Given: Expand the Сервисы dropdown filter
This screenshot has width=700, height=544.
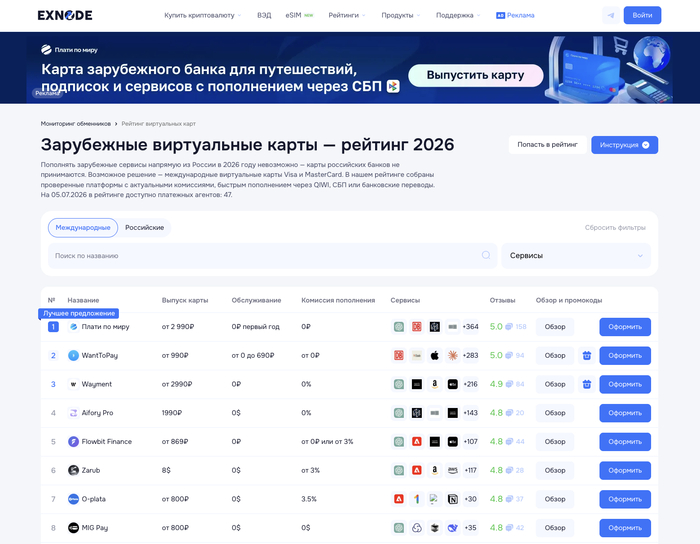Looking at the screenshot, I should click(576, 256).
